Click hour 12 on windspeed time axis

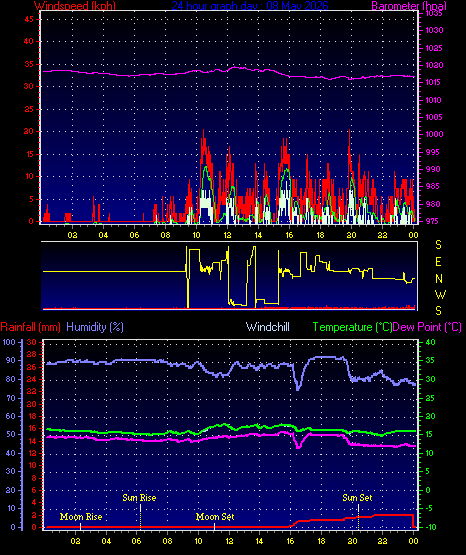[227, 235]
